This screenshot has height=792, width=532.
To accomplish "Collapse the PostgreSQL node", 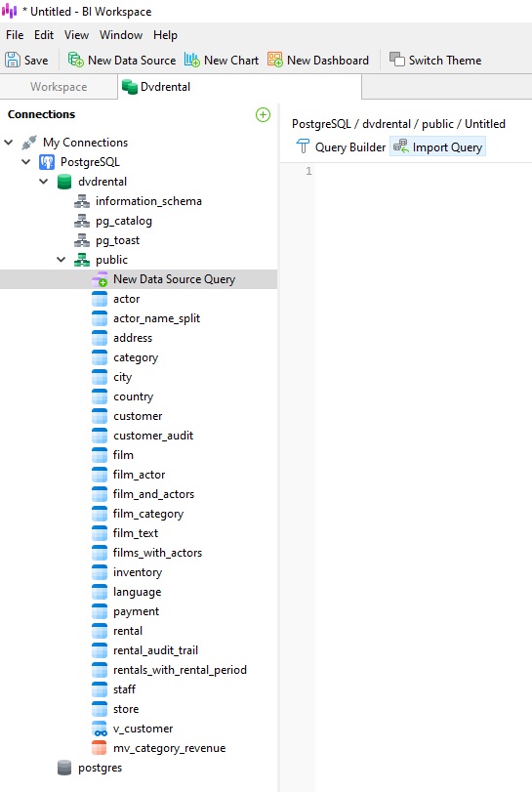I will click(x=25, y=162).
